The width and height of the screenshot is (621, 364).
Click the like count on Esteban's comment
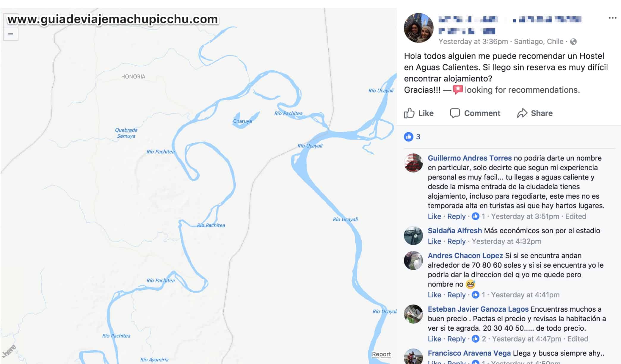coord(479,339)
